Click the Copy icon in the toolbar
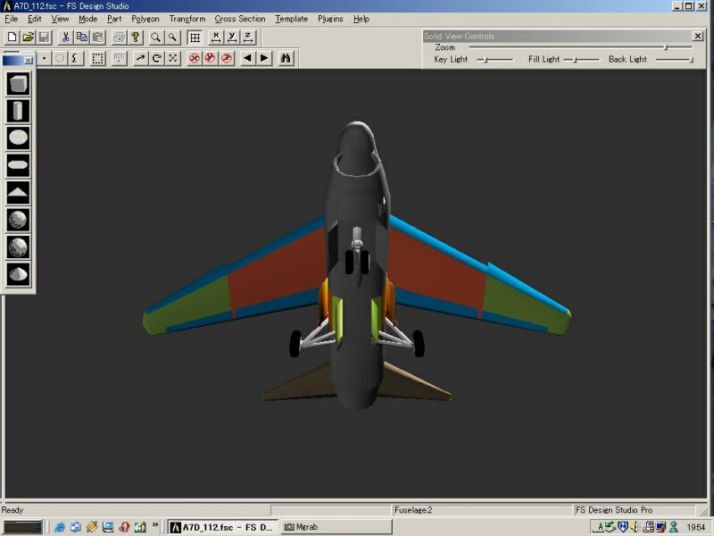The height and width of the screenshot is (536, 714). coord(82,37)
